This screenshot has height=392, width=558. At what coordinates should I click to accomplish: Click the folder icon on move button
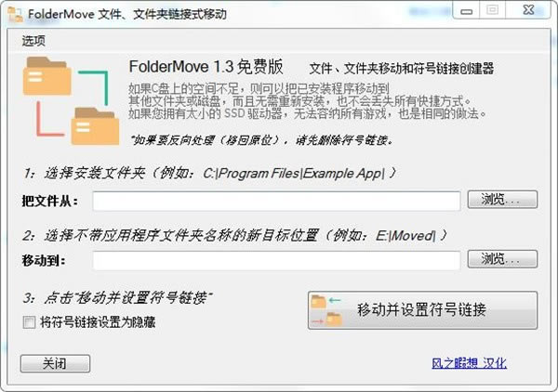pos(326,310)
